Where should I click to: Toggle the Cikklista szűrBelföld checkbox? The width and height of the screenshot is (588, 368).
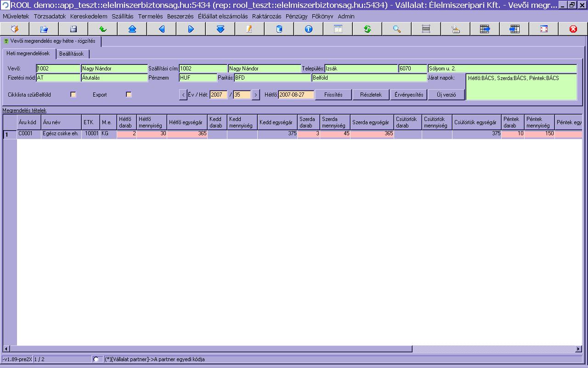[73, 95]
